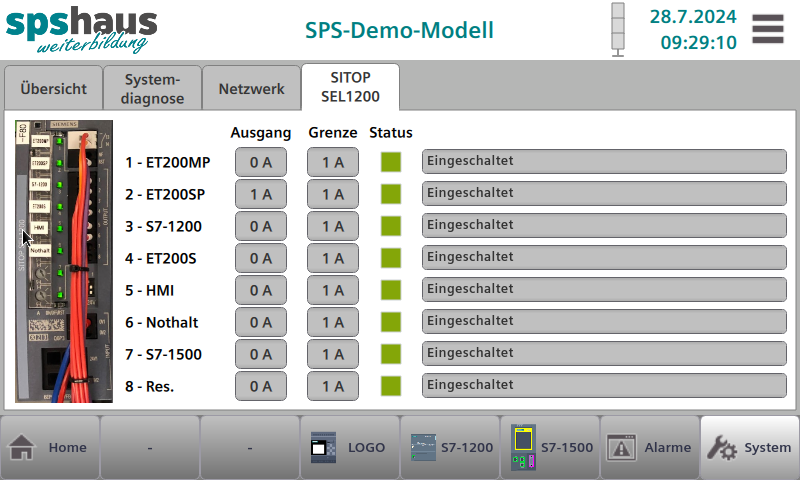
Task: Click the spshaus weiterbildung logo
Action: [x=82, y=30]
